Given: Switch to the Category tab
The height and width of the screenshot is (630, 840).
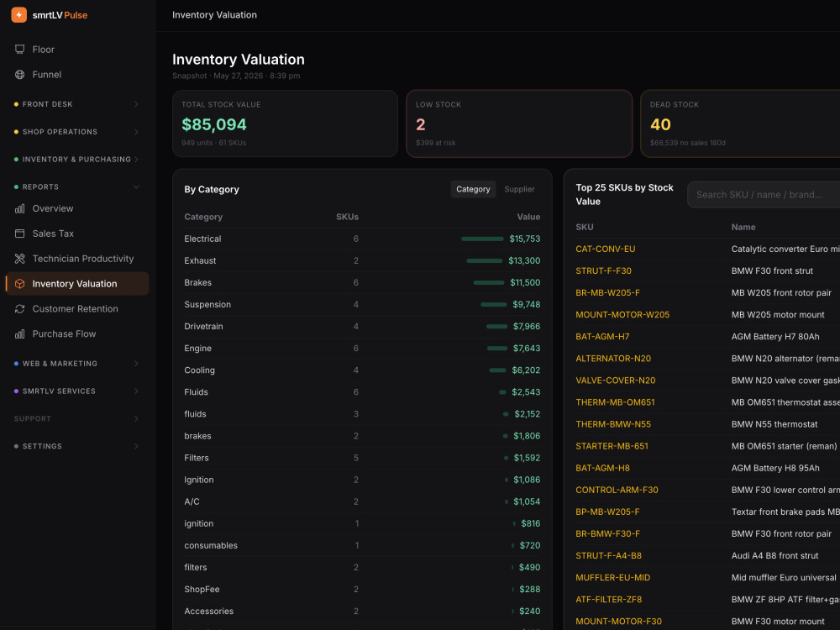Looking at the screenshot, I should click(x=473, y=189).
